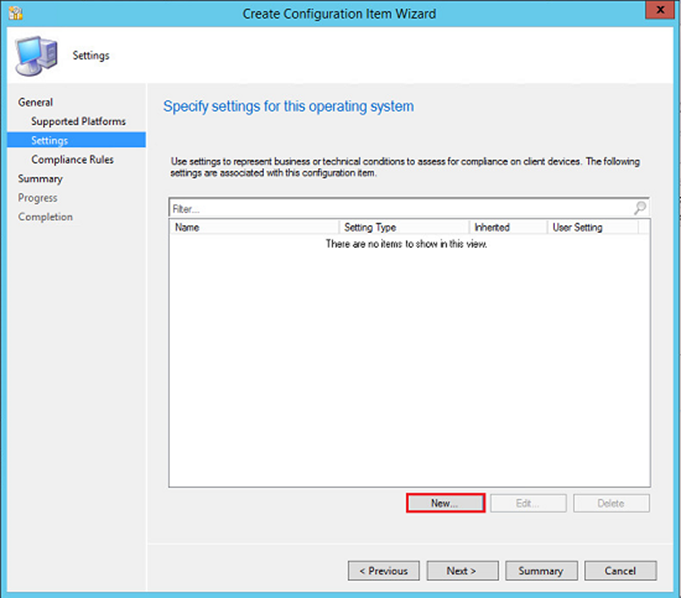Click the Delete button below the list
The width and height of the screenshot is (681, 598).
611,503
